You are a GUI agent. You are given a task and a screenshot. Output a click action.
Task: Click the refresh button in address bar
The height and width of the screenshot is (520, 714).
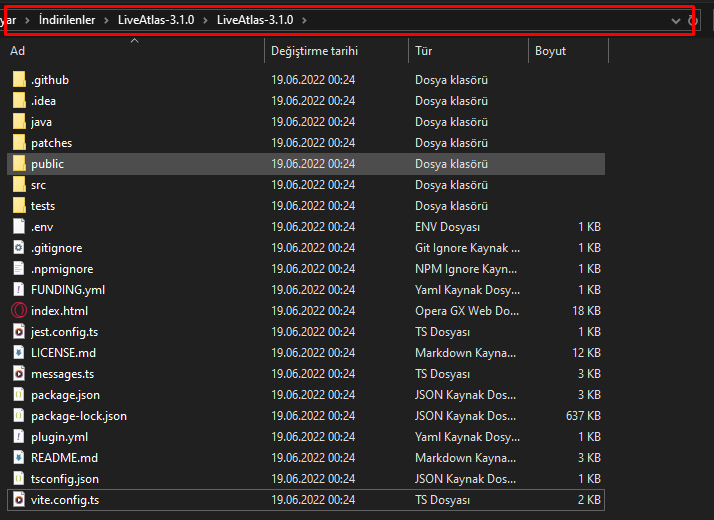coord(692,20)
